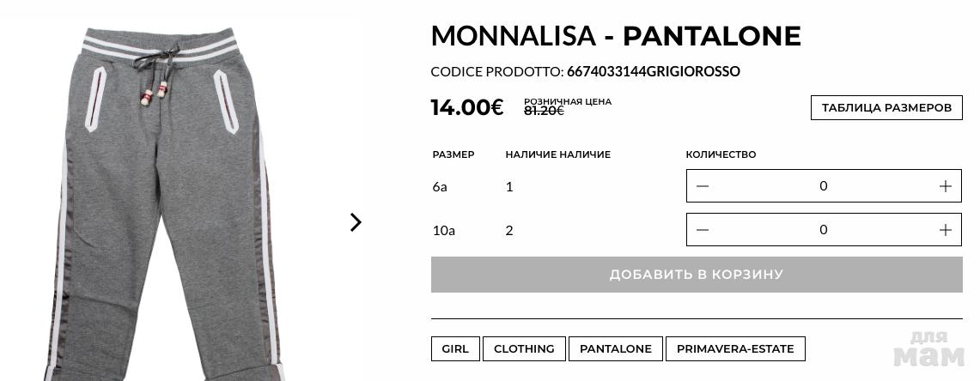Screen dimensions: 980x381
Task: Click the 6a quantity input field
Action: click(823, 186)
